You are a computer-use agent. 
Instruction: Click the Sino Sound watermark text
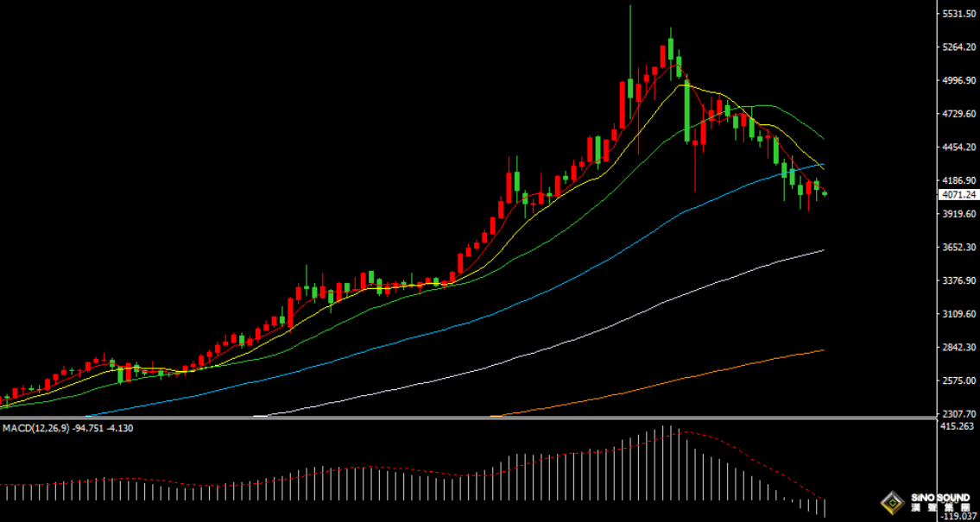click(x=940, y=501)
